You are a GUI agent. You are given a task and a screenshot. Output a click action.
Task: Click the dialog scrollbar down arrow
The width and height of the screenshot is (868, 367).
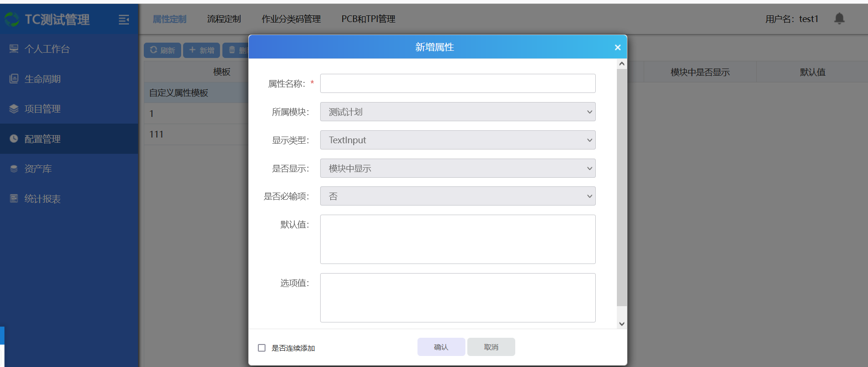[622, 324]
